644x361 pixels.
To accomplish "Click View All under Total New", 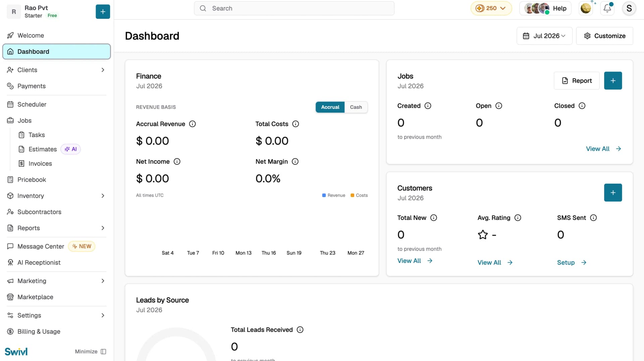I will tap(415, 261).
